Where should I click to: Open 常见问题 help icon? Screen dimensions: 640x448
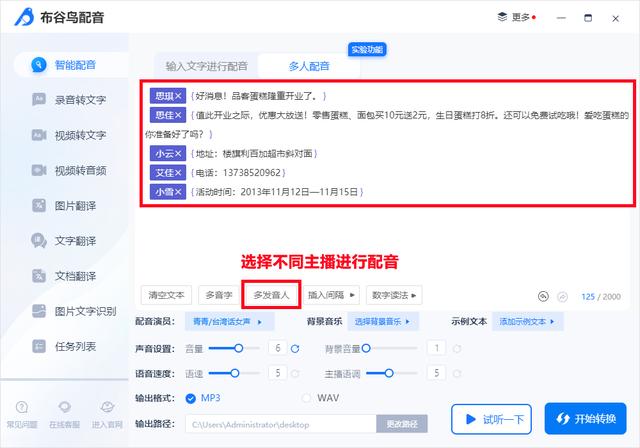[x=22, y=407]
